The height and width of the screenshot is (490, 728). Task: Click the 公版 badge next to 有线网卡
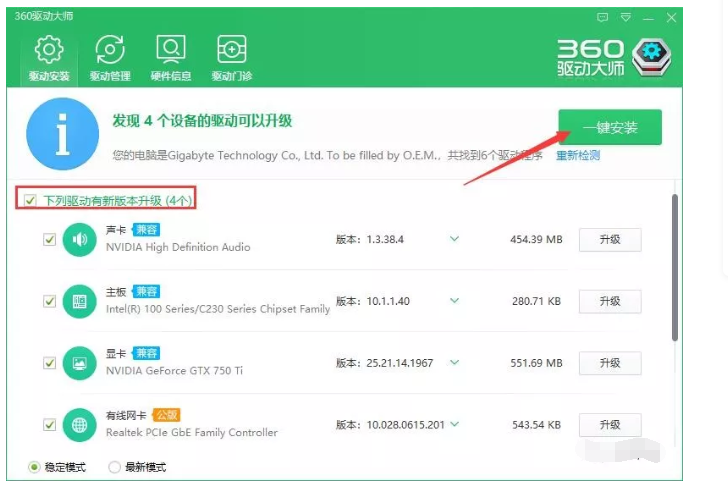point(166,415)
